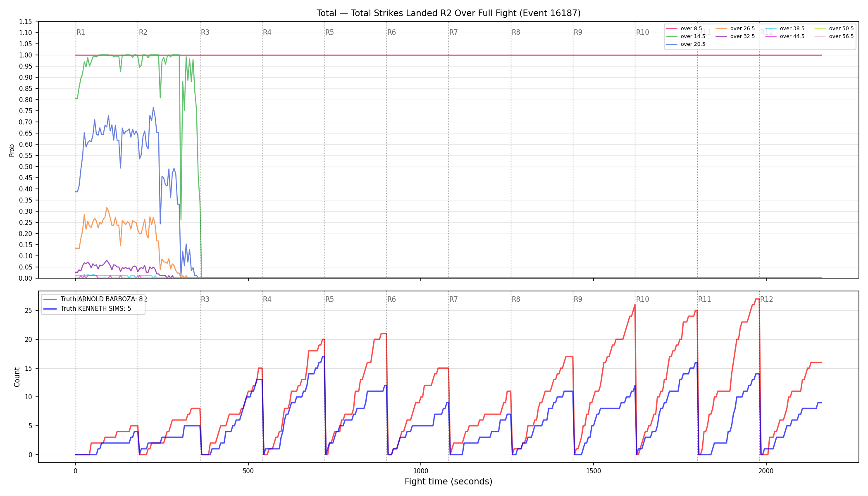Select the 'over 8.5' legend entry
Viewport: 868px width, 496px height.
(x=684, y=29)
